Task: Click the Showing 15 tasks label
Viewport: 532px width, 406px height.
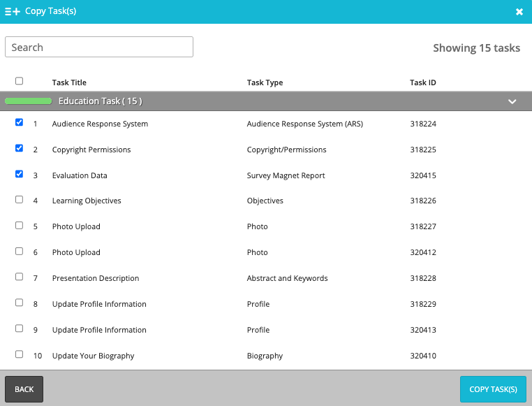Action: pos(476,48)
